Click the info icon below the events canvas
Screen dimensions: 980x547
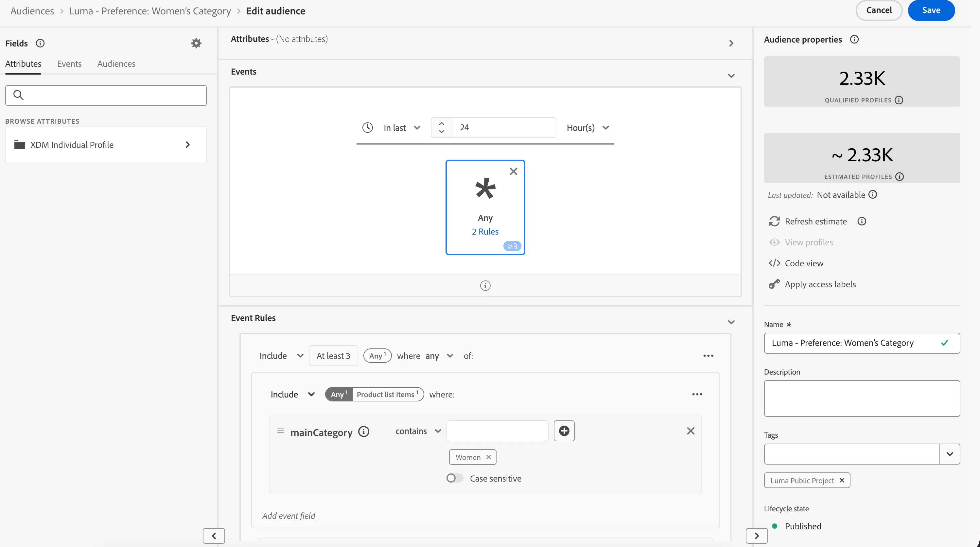pos(485,286)
